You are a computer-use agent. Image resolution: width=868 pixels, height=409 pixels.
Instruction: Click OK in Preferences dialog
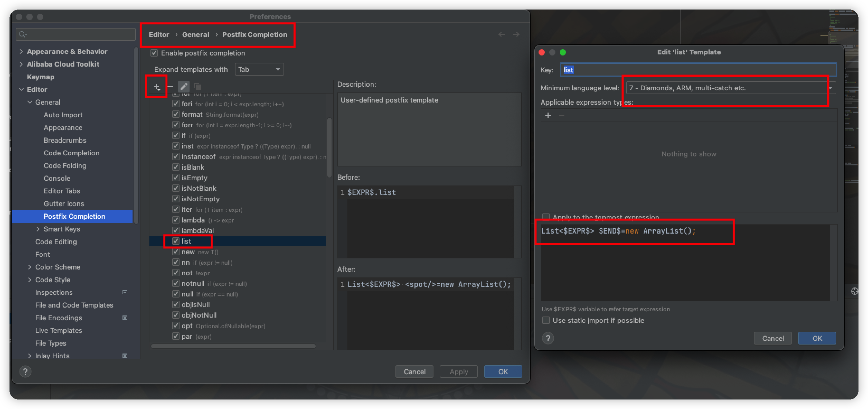coord(503,371)
